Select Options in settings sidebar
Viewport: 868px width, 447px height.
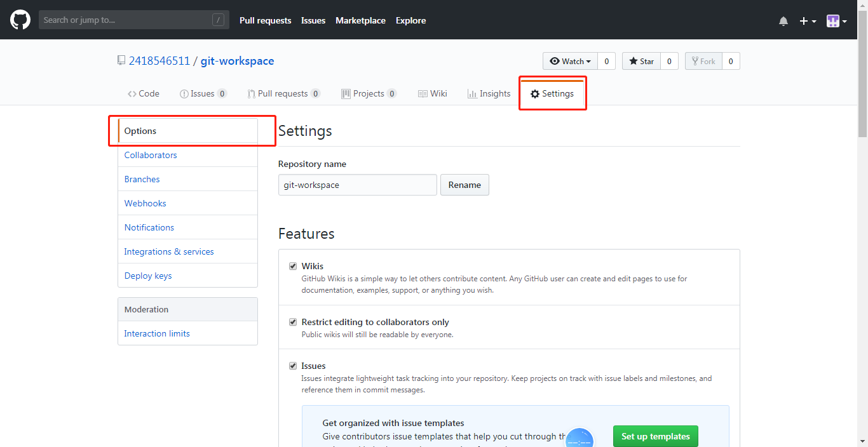click(x=187, y=131)
